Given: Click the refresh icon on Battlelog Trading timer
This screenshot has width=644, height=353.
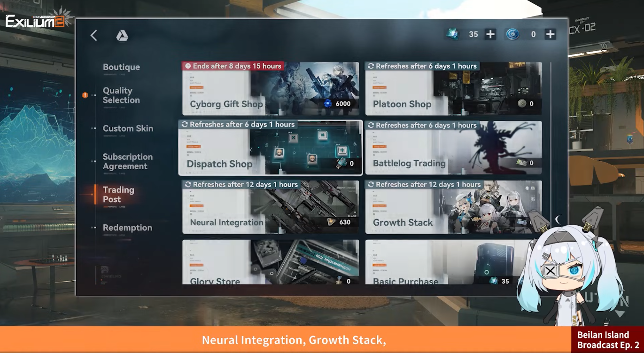Looking at the screenshot, I should [371, 126].
